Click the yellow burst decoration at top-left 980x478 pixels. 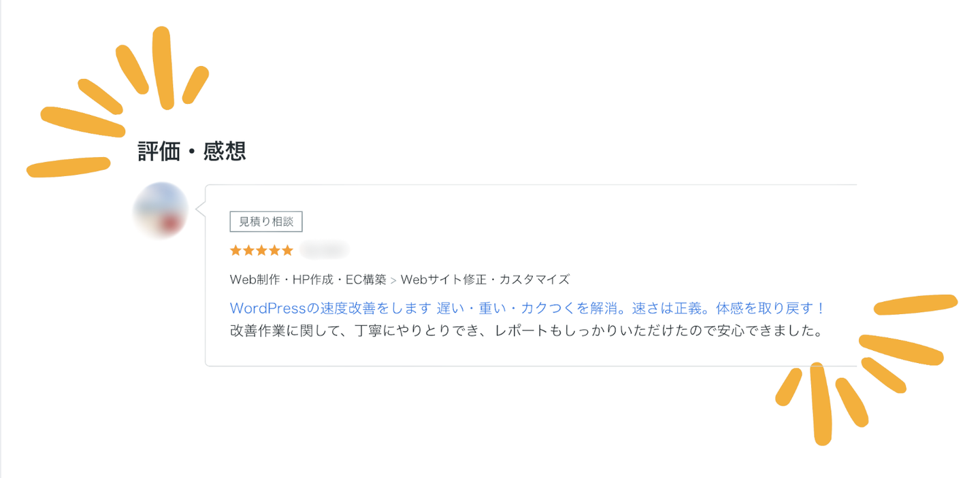tap(116, 102)
